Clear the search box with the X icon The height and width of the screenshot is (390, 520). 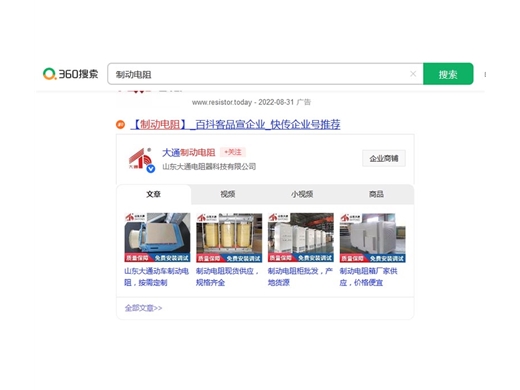[x=413, y=74]
